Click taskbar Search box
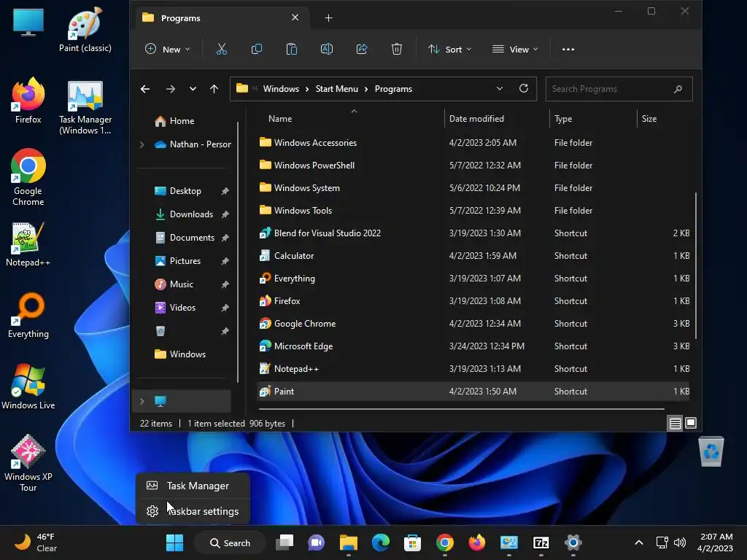The image size is (747, 560). click(x=230, y=542)
